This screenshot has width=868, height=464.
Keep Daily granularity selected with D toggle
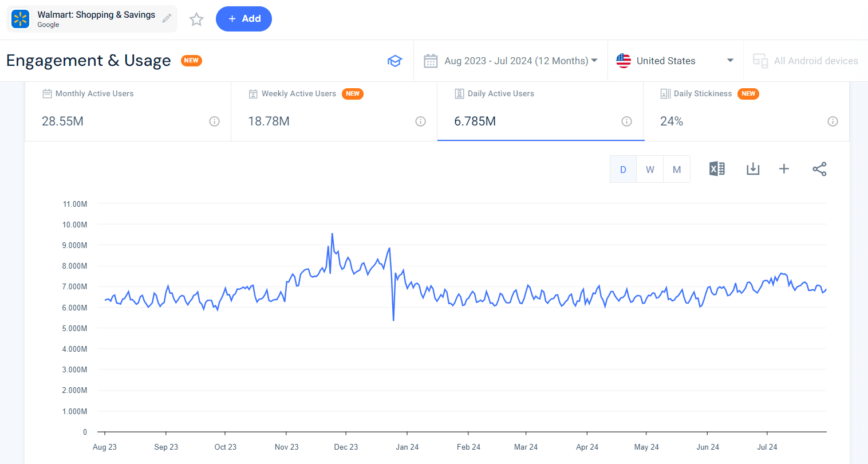(623, 169)
